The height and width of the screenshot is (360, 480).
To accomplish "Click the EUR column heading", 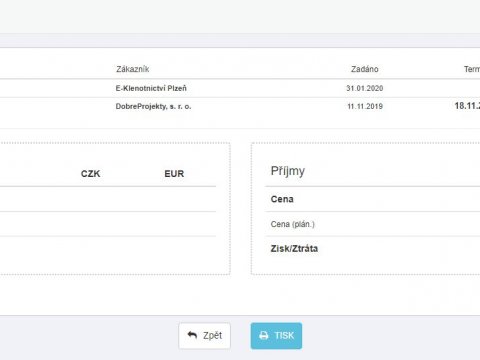I will coord(174,174).
